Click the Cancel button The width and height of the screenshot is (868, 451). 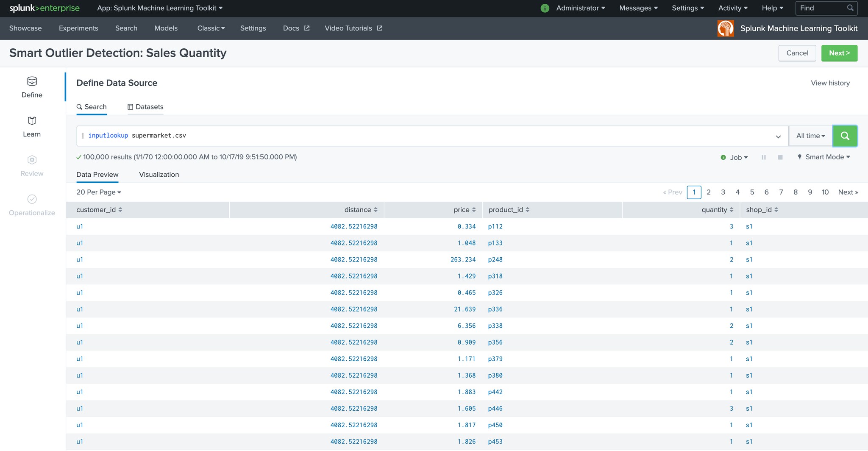797,53
